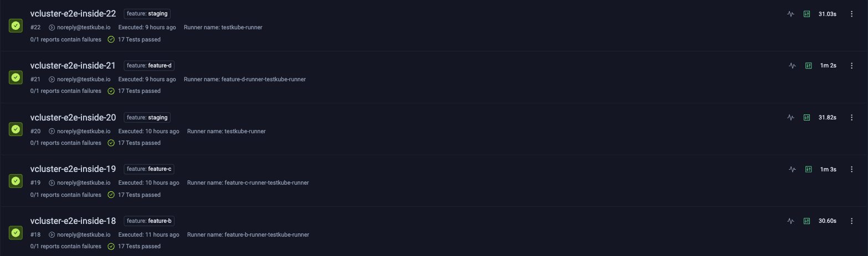
Task: Open execution vcluster-e2e-inside-22 title
Action: coord(73,13)
